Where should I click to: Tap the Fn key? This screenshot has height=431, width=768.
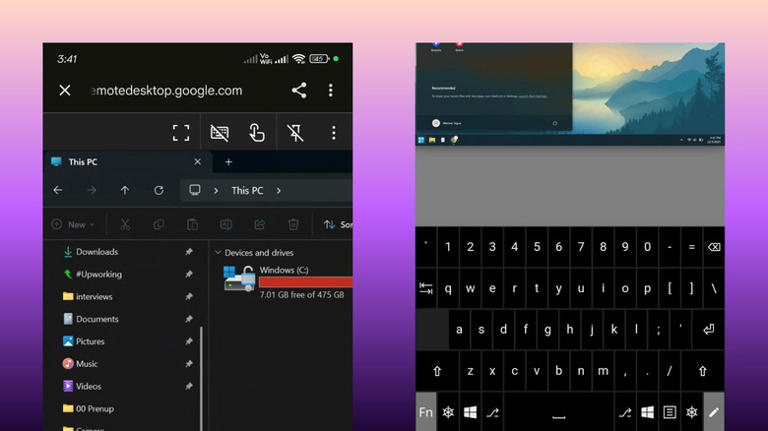tap(426, 412)
